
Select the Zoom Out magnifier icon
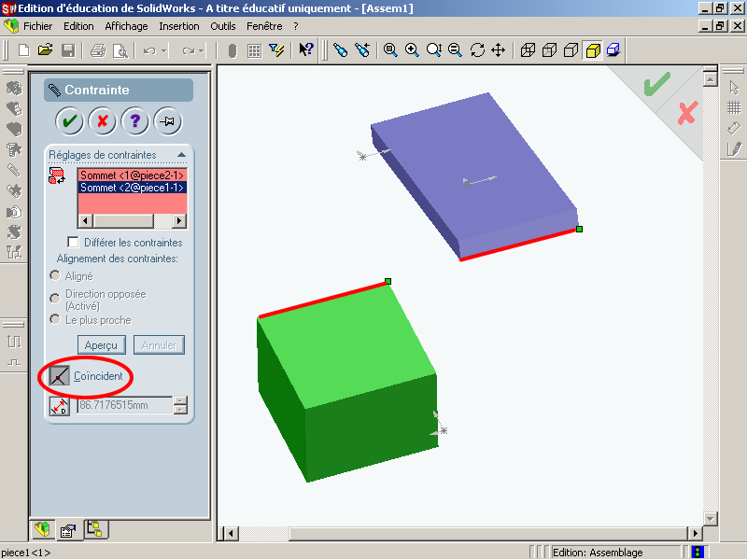point(455,49)
